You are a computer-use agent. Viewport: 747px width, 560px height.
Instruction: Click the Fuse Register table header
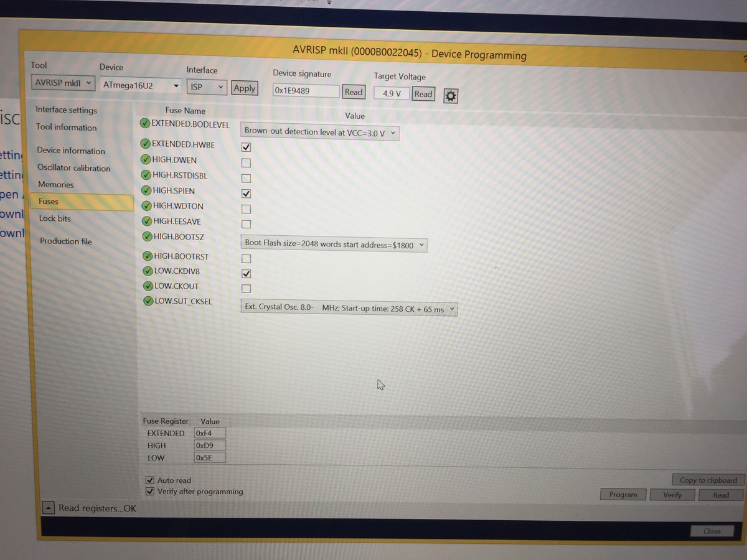pos(166,421)
